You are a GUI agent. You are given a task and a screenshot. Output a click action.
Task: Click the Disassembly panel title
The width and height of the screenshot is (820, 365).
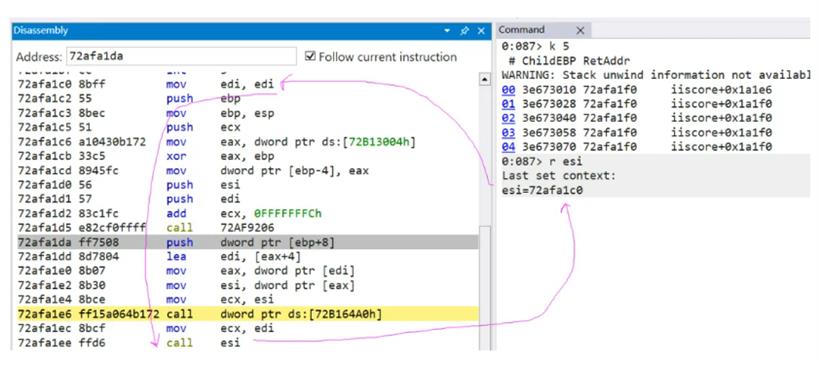[x=41, y=31]
